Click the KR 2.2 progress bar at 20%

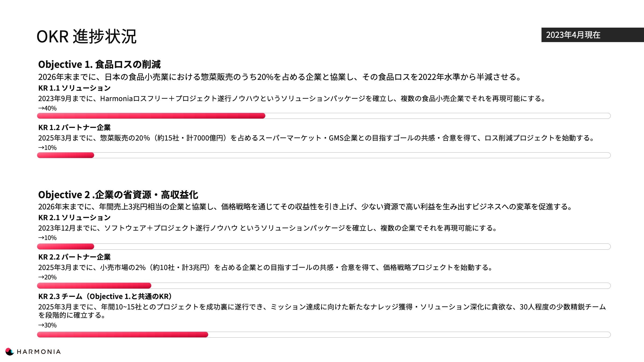coord(324,286)
